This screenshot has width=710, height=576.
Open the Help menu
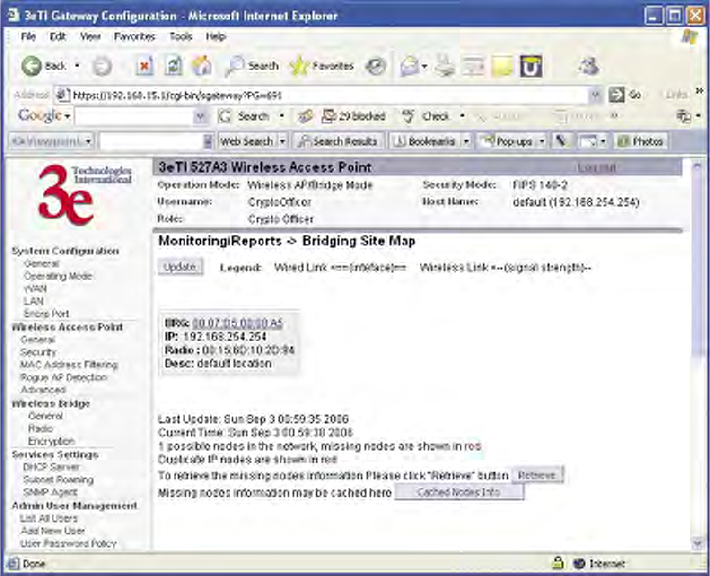(x=216, y=37)
